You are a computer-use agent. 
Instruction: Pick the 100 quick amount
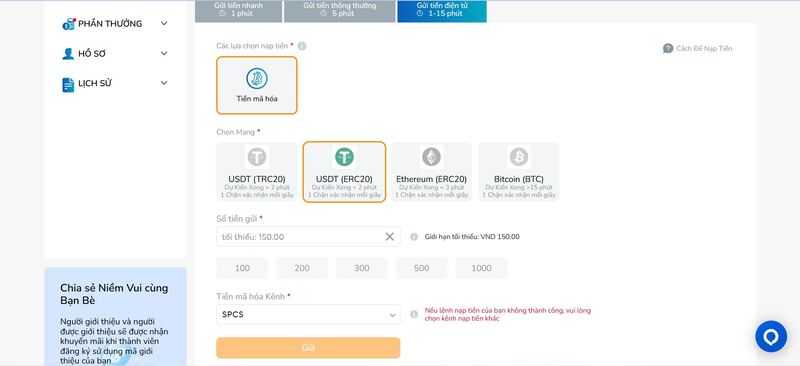pyautogui.click(x=242, y=268)
